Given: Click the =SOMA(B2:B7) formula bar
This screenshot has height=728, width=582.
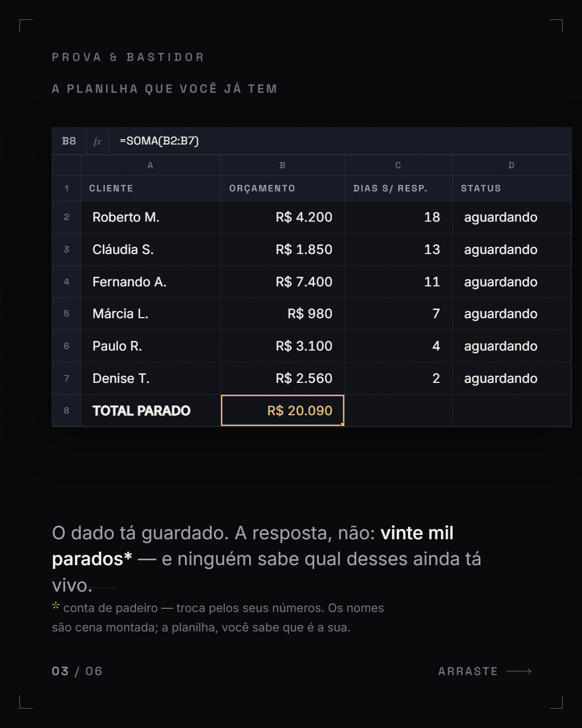Looking at the screenshot, I should click(340, 141).
